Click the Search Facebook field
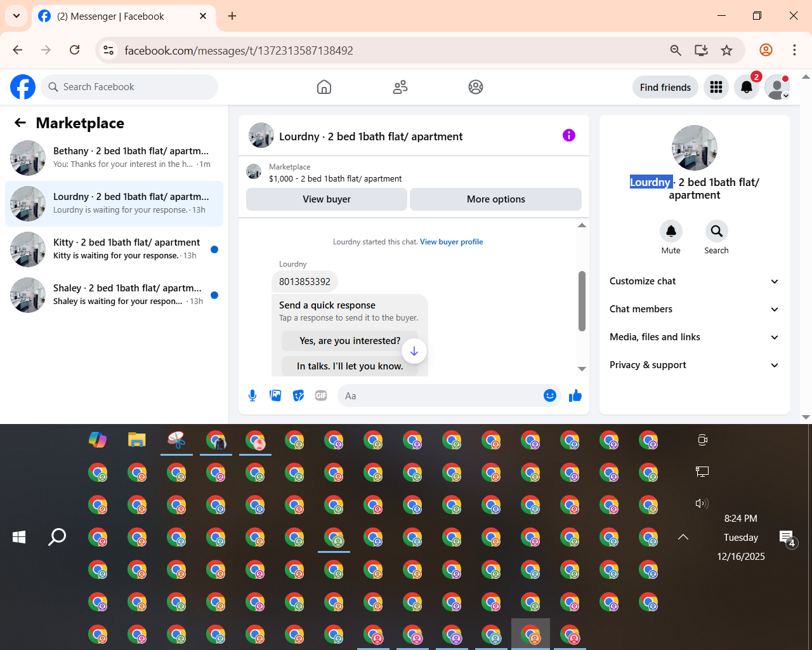The width and height of the screenshot is (812, 650). coord(130,87)
